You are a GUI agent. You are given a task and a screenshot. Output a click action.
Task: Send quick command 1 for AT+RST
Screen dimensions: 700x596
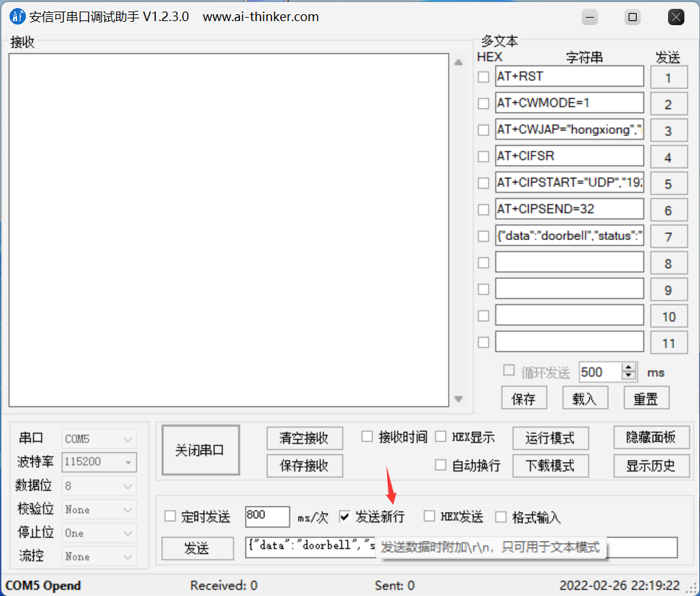[x=669, y=77]
